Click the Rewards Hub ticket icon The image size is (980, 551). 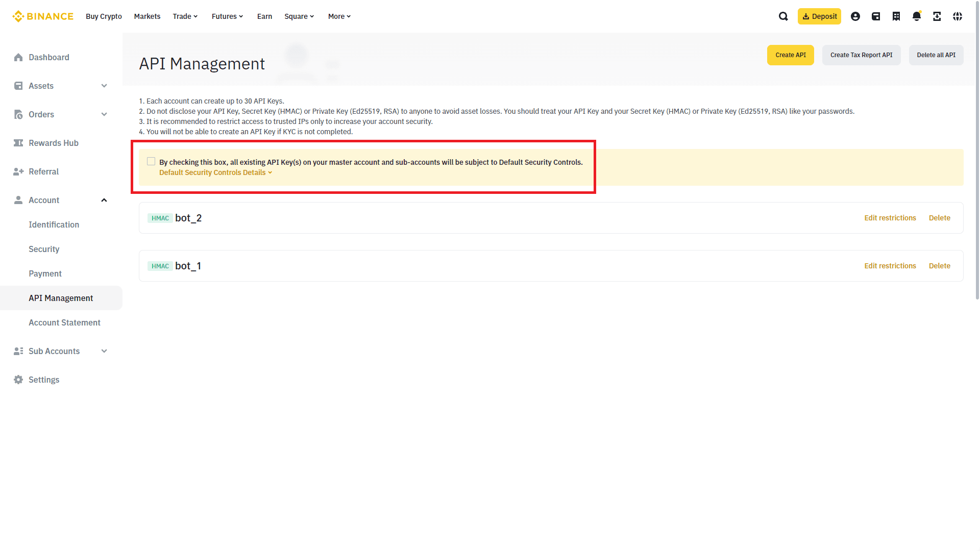tap(18, 143)
